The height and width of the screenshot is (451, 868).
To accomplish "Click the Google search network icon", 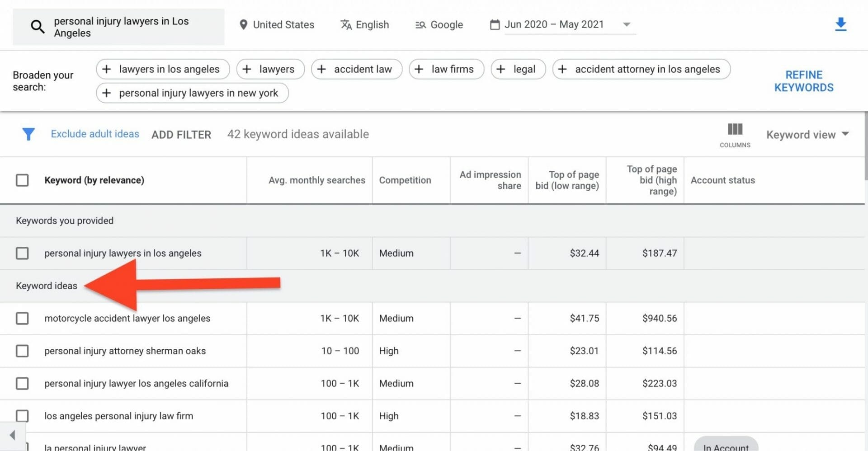I will (420, 25).
